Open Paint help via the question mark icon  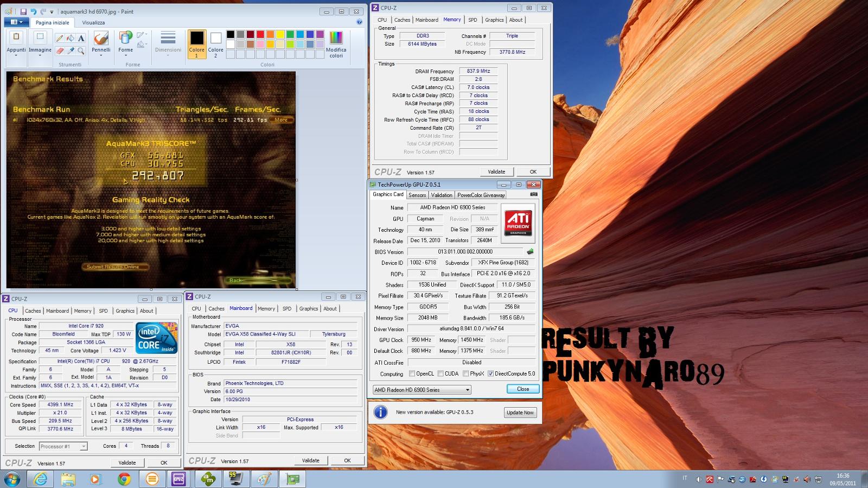[359, 22]
